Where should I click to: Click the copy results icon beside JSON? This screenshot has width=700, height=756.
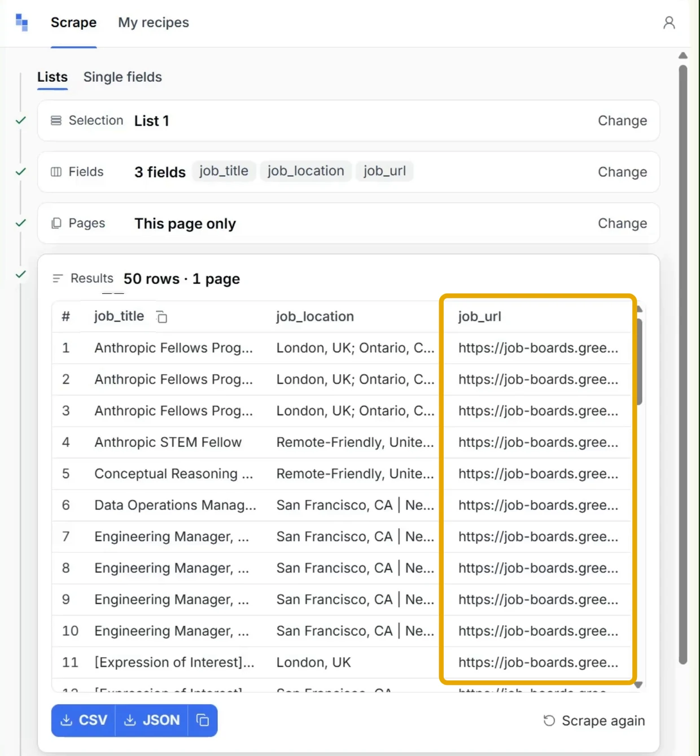(203, 720)
